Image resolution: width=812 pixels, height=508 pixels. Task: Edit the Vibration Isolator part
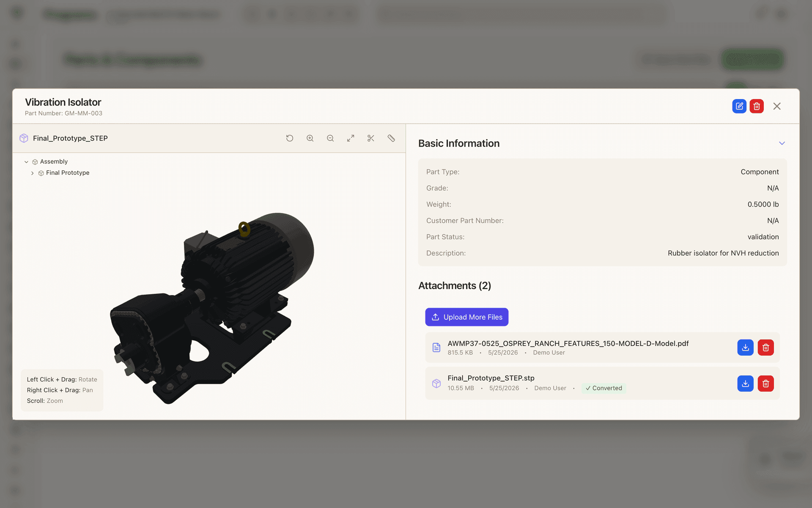click(739, 106)
